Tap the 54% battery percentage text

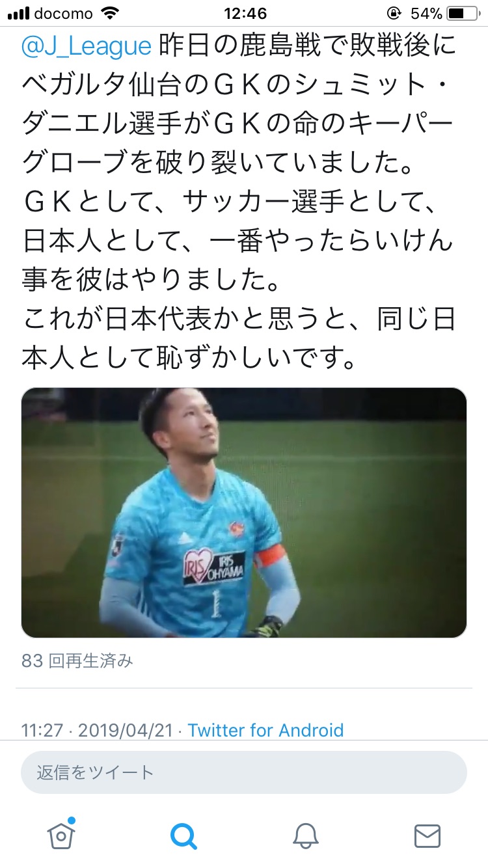(x=426, y=13)
